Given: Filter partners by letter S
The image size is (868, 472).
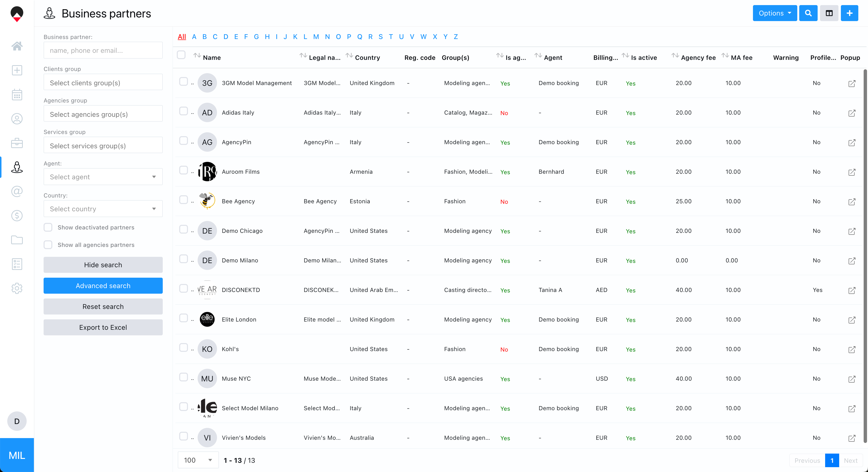Looking at the screenshot, I should click(x=380, y=37).
